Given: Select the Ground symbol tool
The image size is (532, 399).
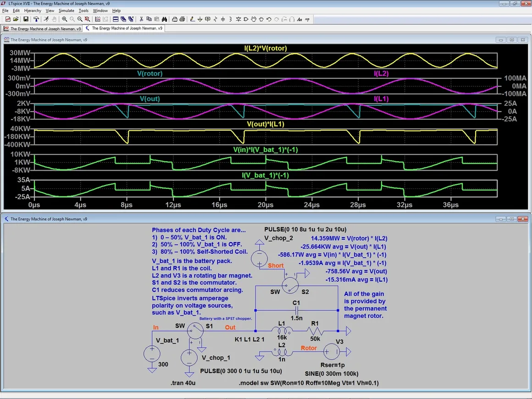Looking at the screenshot, I should tap(200, 19).
